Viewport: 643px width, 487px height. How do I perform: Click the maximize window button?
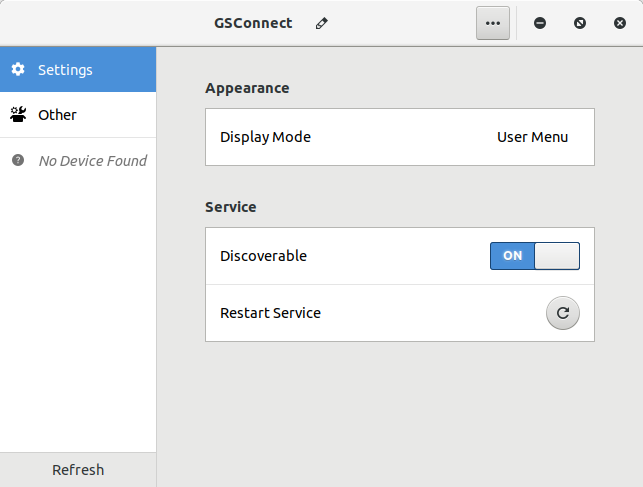pos(580,23)
